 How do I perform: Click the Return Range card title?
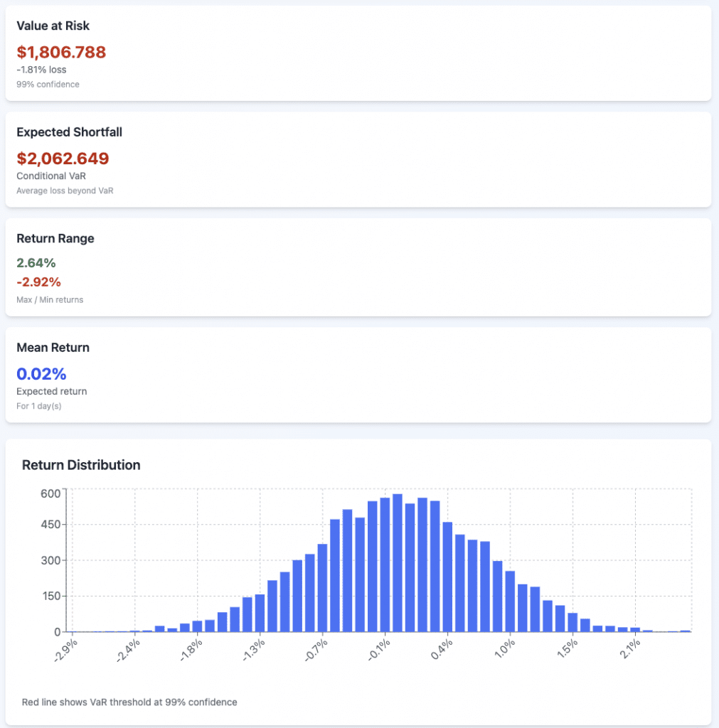55,239
